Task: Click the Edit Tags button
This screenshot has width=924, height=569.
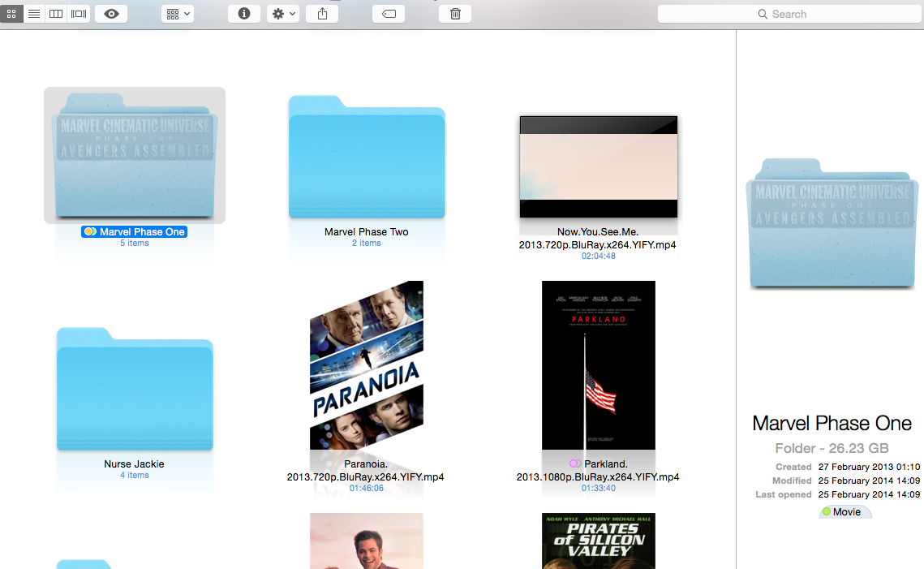Action: tap(389, 14)
